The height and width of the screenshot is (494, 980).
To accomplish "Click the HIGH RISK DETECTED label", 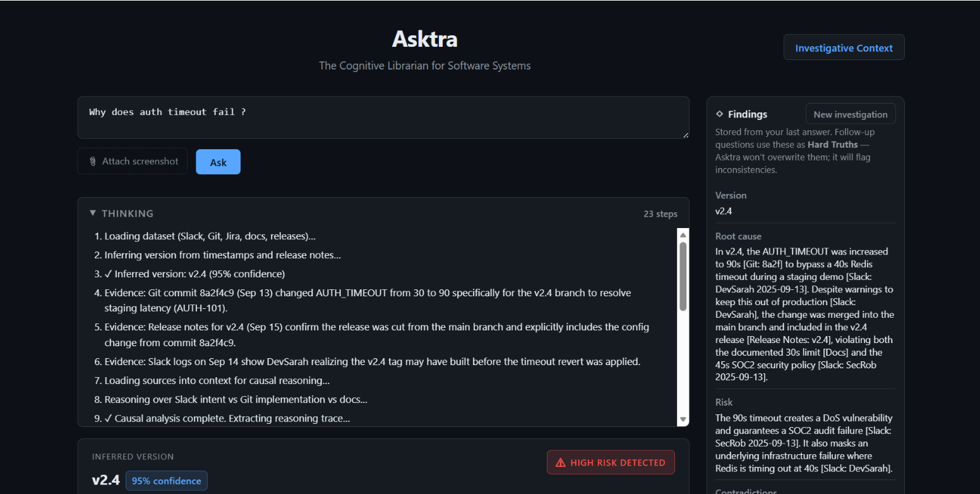I will click(x=618, y=463).
